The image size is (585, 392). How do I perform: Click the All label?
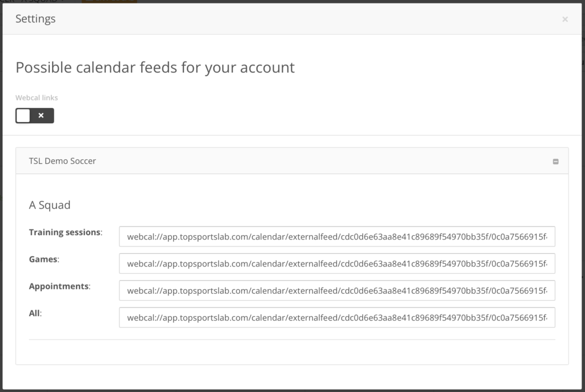(35, 313)
